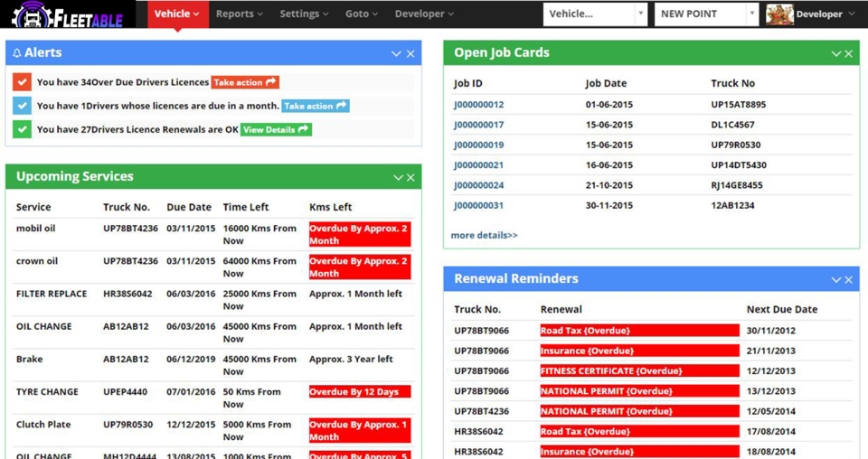The height and width of the screenshot is (459, 868).
Task: Click the more details>> link
Action: pyautogui.click(x=485, y=235)
